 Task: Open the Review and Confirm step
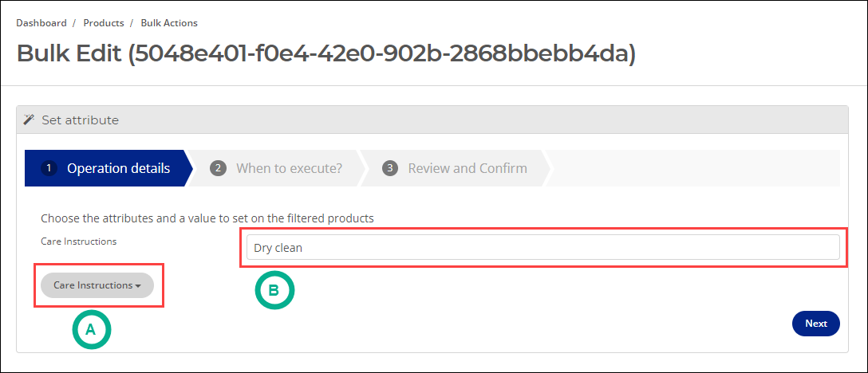[455, 168]
